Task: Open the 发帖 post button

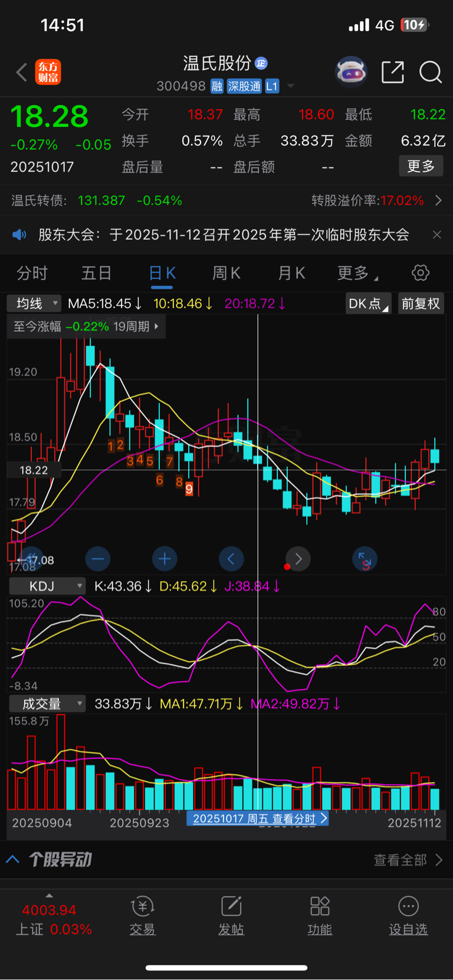Action: tap(231, 916)
